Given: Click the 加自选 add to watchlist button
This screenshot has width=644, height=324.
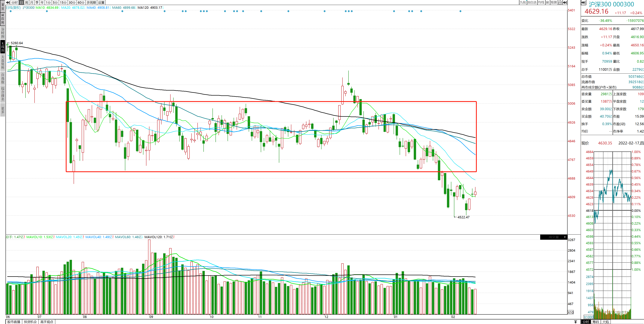Looking at the screenshot, I should pyautogui.click(x=532, y=3).
